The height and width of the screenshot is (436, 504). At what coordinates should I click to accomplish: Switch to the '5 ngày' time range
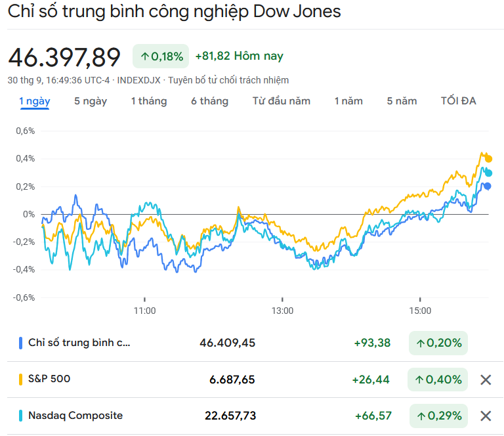pyautogui.click(x=91, y=101)
